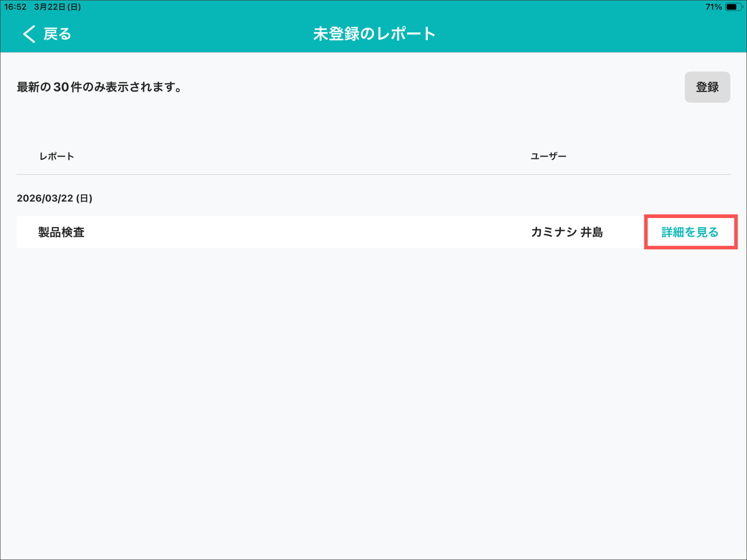Screen dimensions: 747x560
Task: Tap the カミナシ 井島 user name
Action: 567,232
